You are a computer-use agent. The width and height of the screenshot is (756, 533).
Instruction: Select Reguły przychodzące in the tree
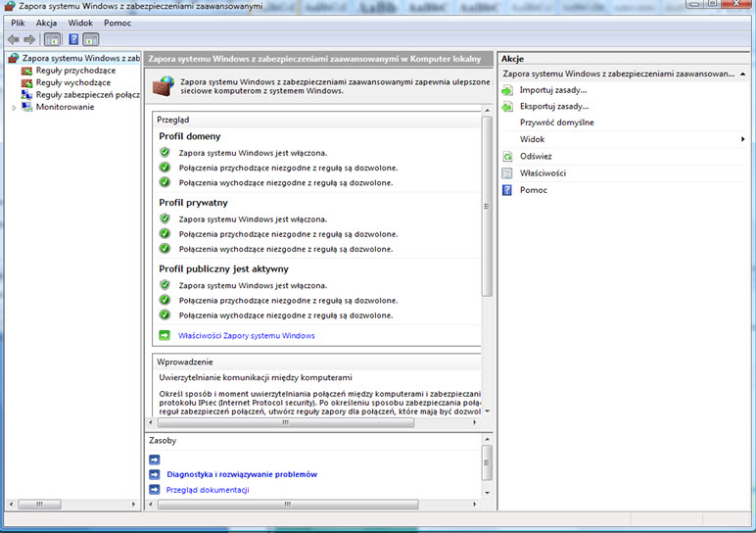click(x=75, y=71)
